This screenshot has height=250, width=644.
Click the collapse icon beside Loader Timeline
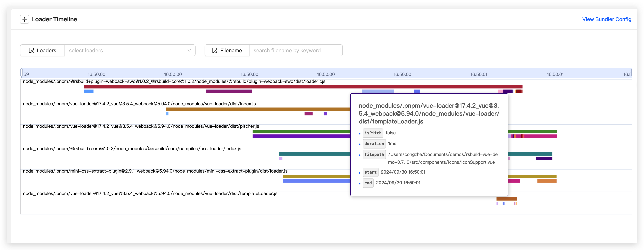(x=25, y=19)
